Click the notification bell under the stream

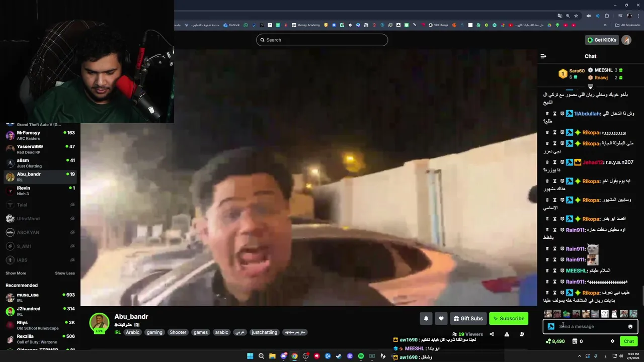point(426,318)
